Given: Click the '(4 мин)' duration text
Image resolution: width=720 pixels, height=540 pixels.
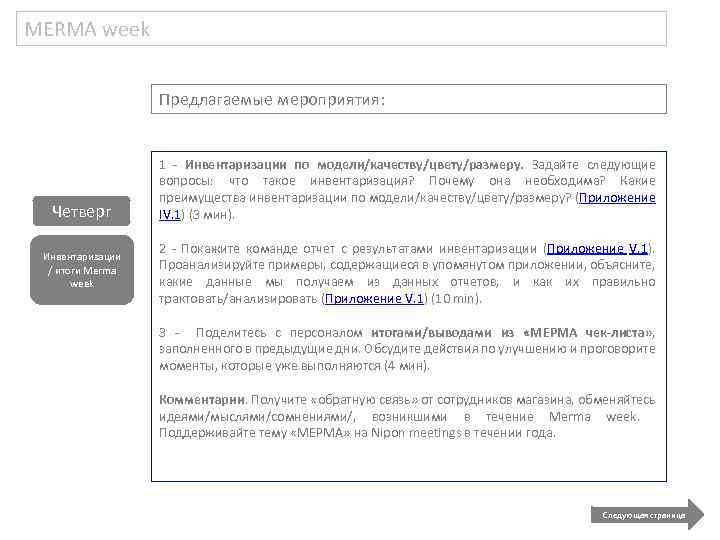Looking at the screenshot, I should click(405, 366).
